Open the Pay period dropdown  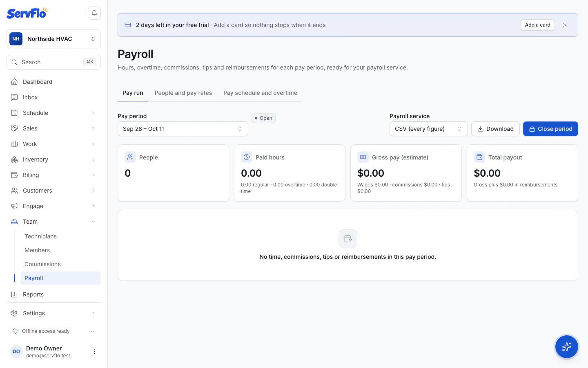point(183,129)
